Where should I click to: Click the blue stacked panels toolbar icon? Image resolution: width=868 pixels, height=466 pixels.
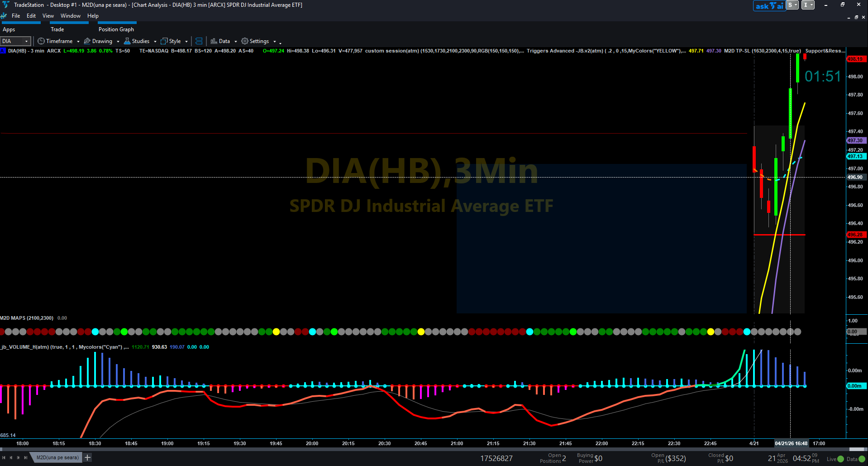[x=199, y=41]
